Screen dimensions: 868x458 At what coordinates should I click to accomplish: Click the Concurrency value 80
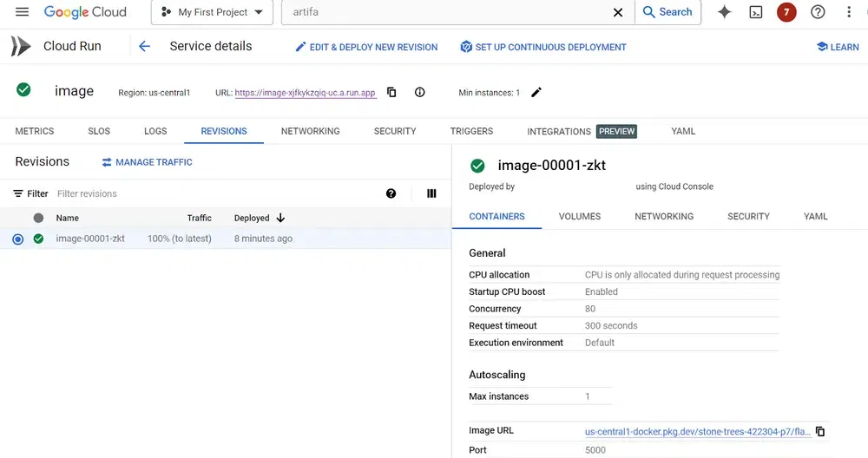pyautogui.click(x=590, y=309)
